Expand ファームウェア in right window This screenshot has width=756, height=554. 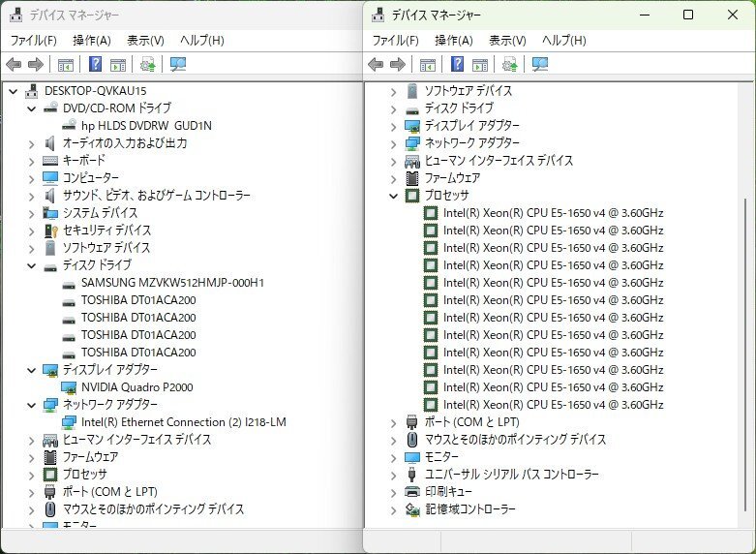point(393,178)
